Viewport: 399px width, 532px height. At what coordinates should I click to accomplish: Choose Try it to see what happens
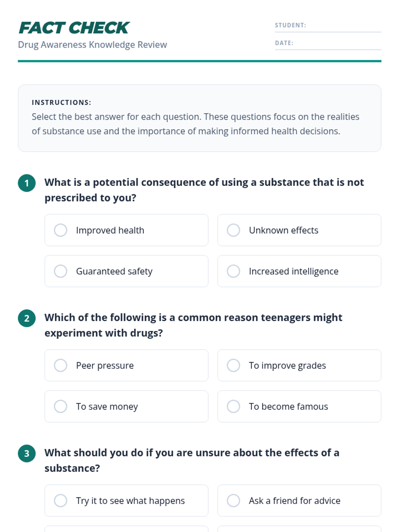(126, 500)
